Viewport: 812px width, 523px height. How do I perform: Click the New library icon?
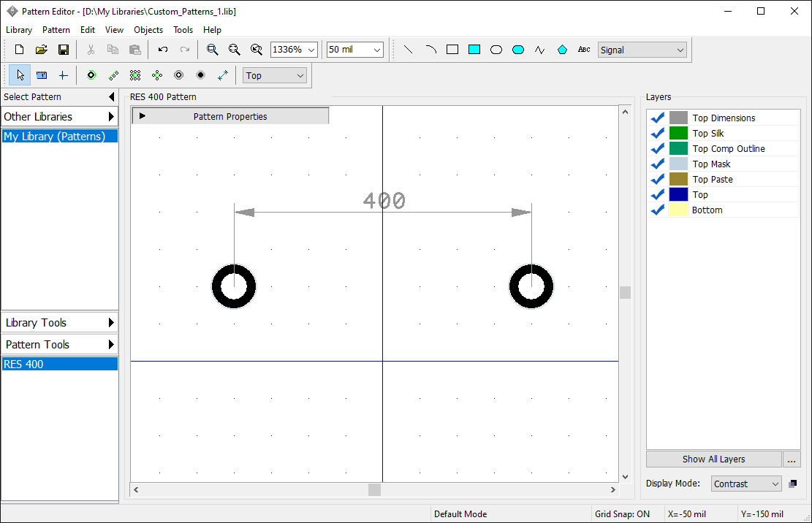[19, 50]
